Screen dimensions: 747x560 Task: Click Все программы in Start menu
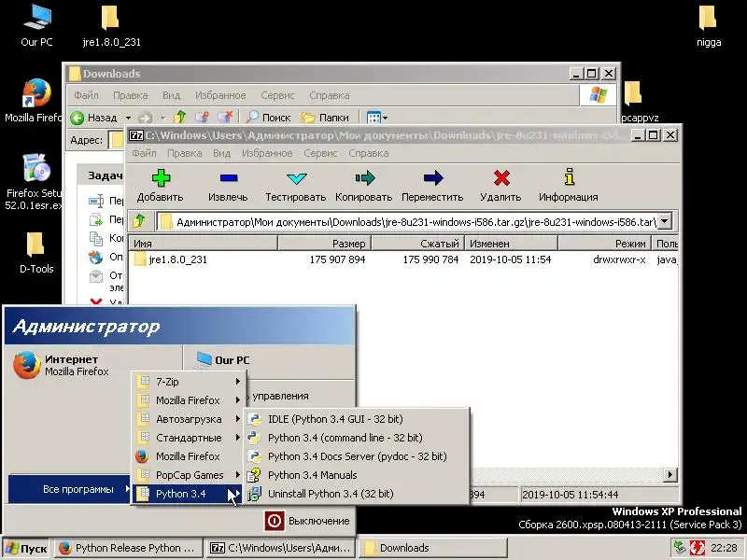pyautogui.click(x=69, y=489)
